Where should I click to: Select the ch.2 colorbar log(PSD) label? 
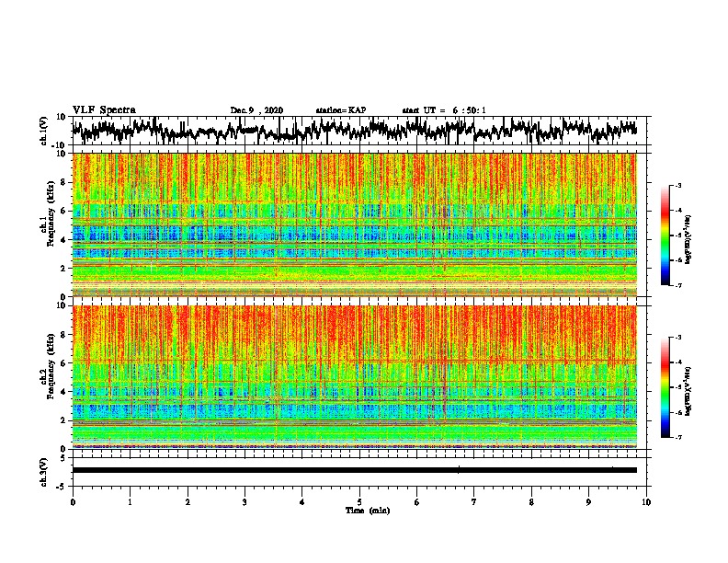[x=688, y=391]
